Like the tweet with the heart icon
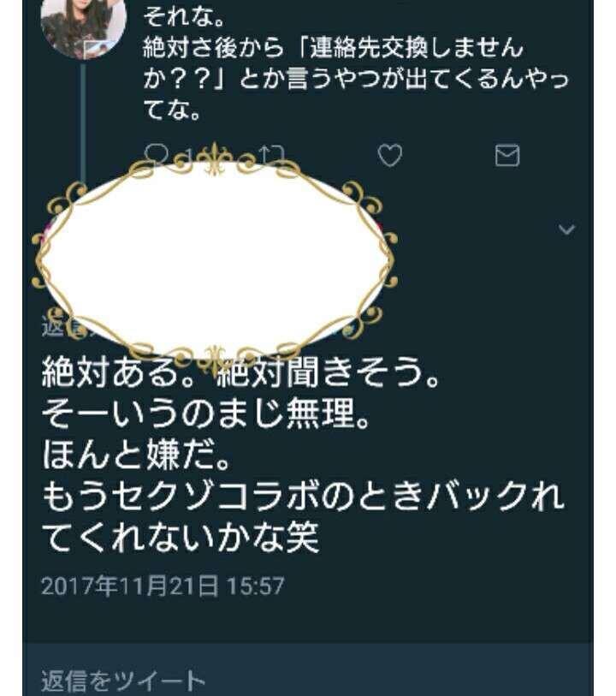The height and width of the screenshot is (696, 616). click(390, 155)
